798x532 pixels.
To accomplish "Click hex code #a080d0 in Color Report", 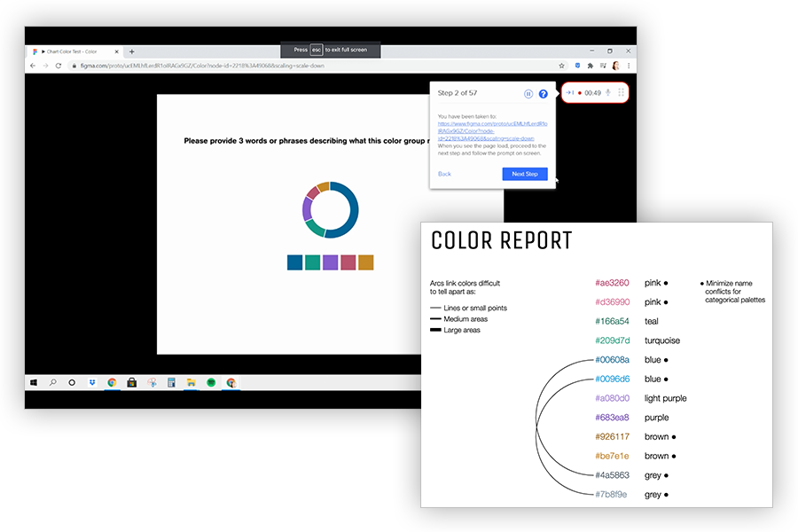I will 612,398.
